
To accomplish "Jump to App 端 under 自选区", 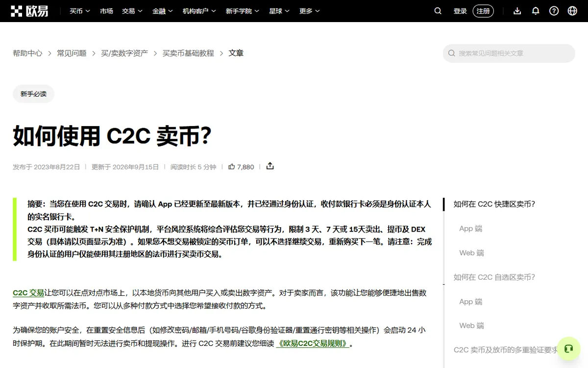I will click(471, 301).
